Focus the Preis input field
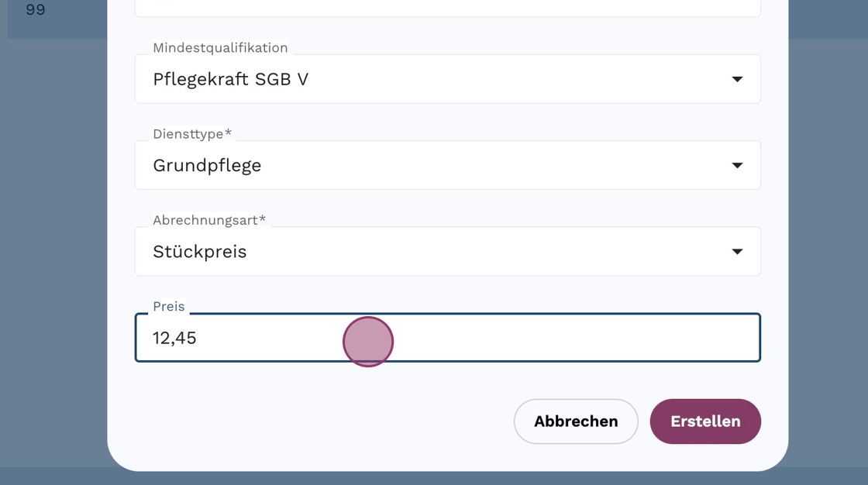The image size is (868, 485). [542, 338]
